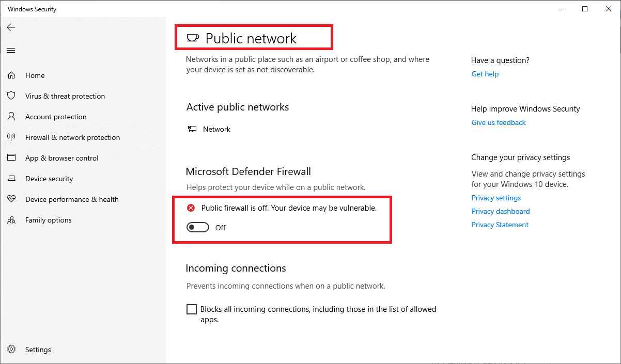Select the Device security menu label
Screen dimensions: 621x364
click(49, 179)
